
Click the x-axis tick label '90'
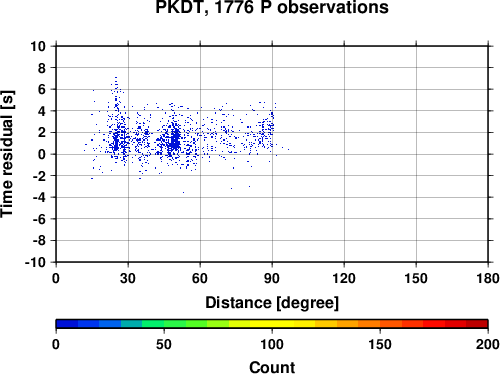[x=272, y=278]
